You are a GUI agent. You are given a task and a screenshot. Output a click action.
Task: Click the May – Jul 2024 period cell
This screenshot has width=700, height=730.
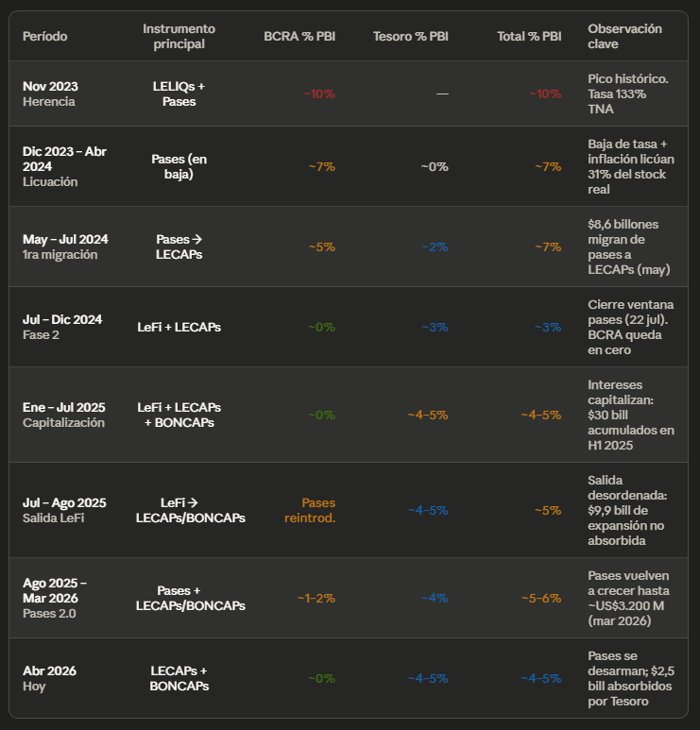point(62,246)
